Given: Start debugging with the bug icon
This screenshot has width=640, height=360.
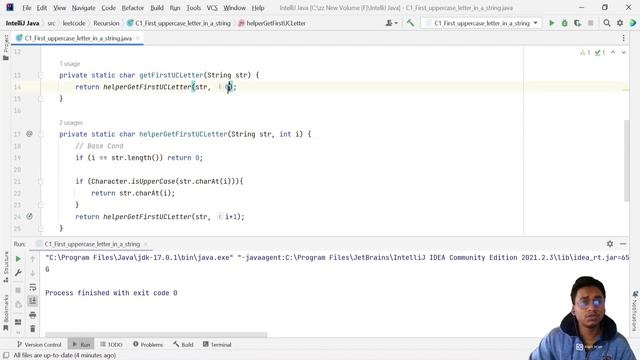Looking at the screenshot, I should click(564, 23).
